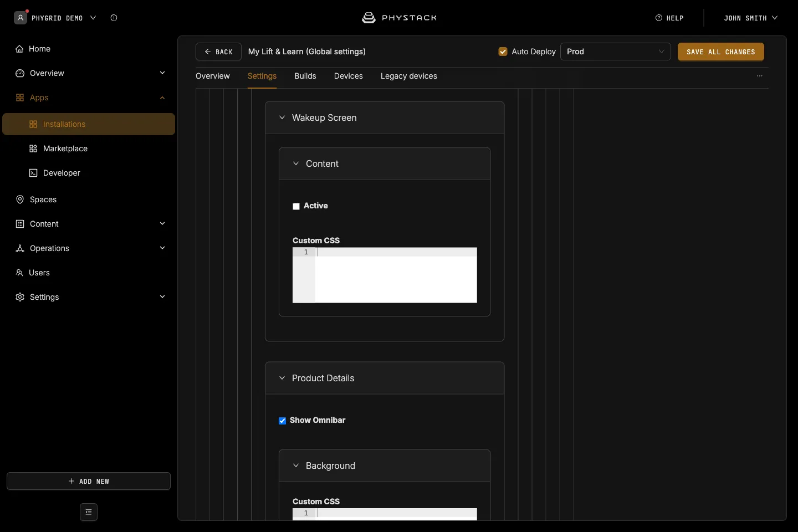Click into Background Custom CSS editor
The image size is (798, 532).
[x=385, y=514]
